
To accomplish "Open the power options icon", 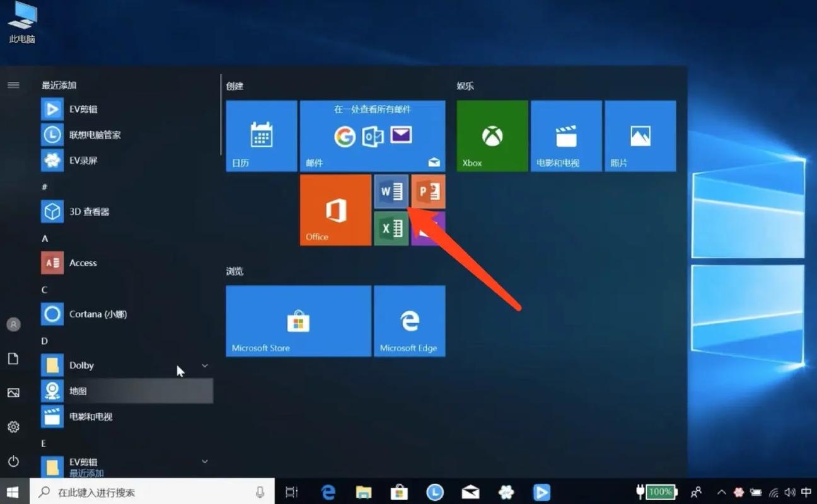I will [x=13, y=461].
